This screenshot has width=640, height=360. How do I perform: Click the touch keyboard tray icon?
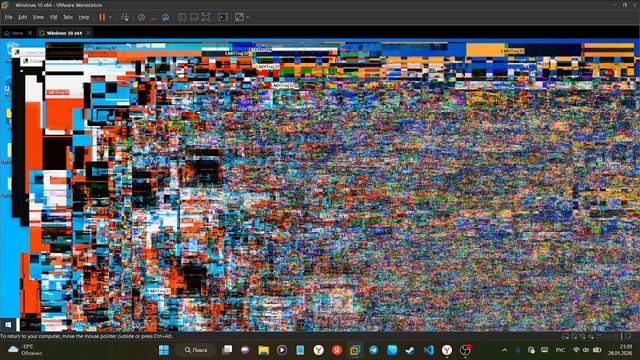[x=544, y=350]
